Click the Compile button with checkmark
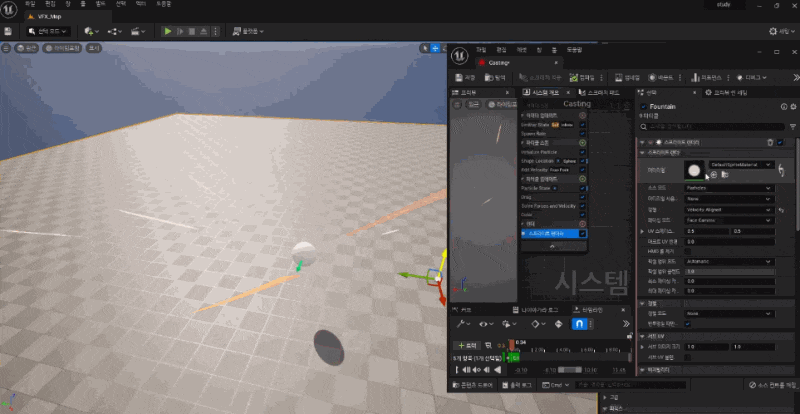 pyautogui.click(x=581, y=78)
